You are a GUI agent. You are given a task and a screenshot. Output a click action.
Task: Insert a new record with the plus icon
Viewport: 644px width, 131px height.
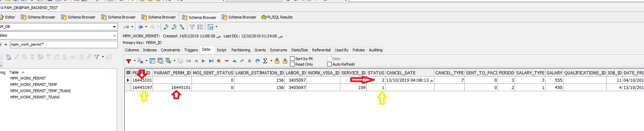(219, 61)
